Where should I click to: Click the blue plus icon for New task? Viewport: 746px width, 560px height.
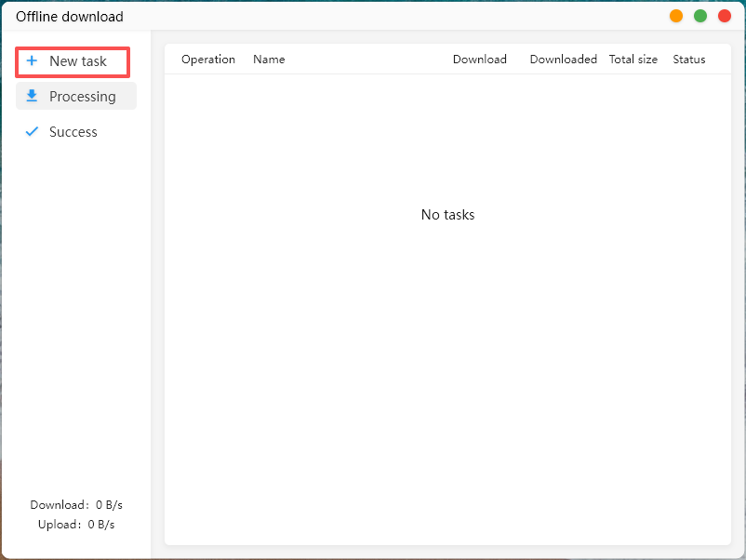pyautogui.click(x=32, y=60)
